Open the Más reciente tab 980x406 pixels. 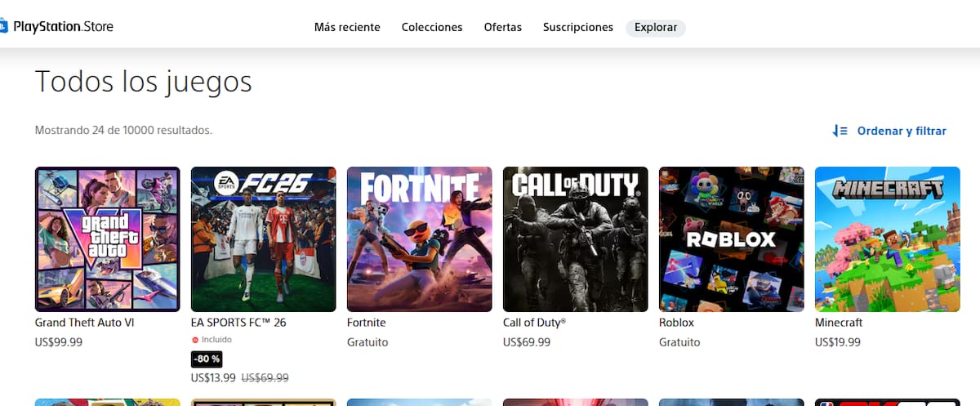pos(347,27)
